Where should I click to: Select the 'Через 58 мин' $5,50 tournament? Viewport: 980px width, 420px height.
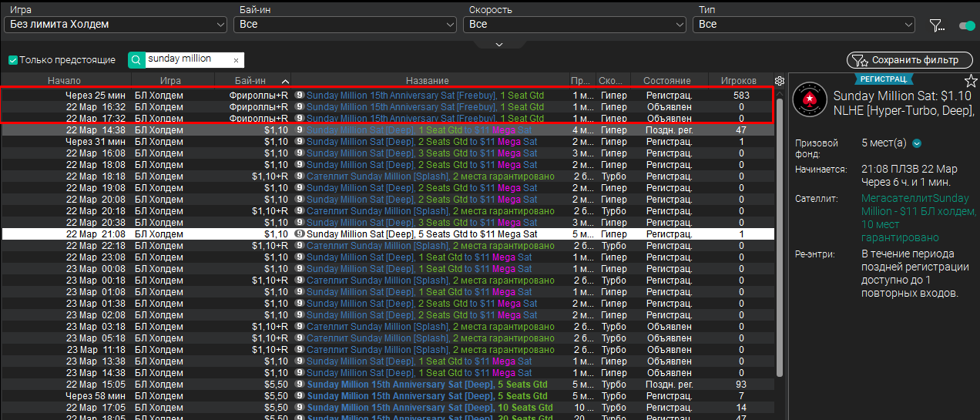(388, 396)
